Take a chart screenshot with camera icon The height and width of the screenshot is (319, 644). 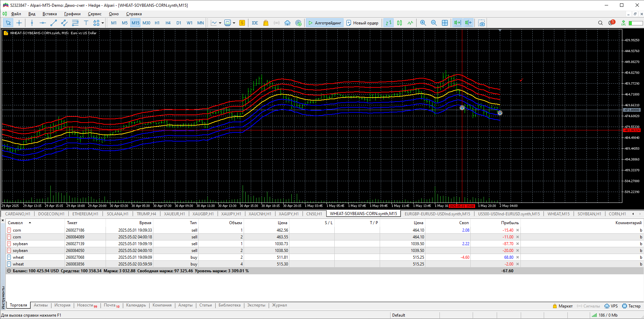481,23
